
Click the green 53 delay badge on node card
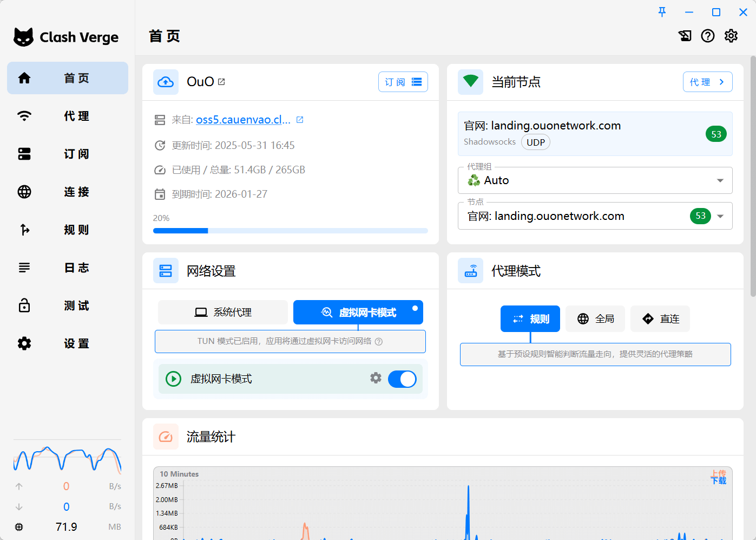point(716,134)
